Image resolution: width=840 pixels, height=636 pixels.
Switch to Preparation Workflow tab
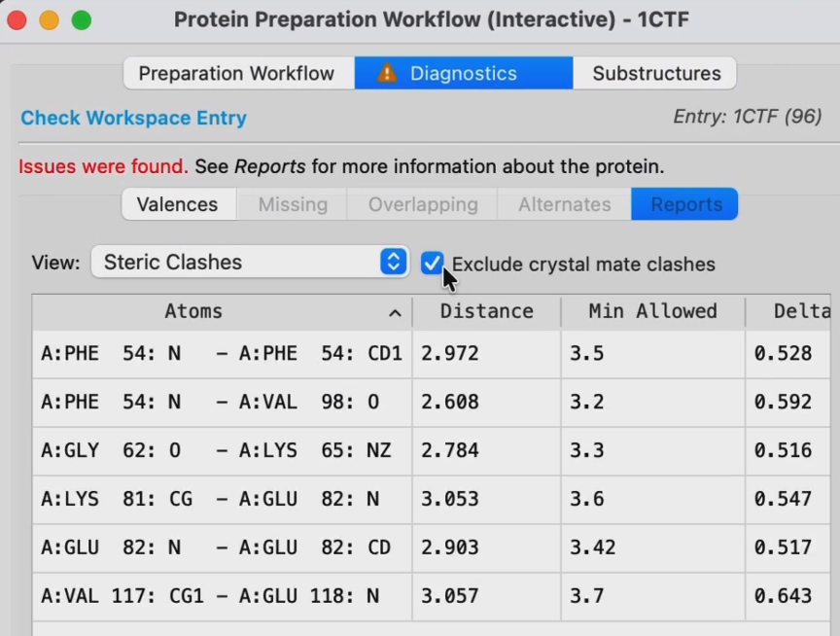tap(238, 73)
